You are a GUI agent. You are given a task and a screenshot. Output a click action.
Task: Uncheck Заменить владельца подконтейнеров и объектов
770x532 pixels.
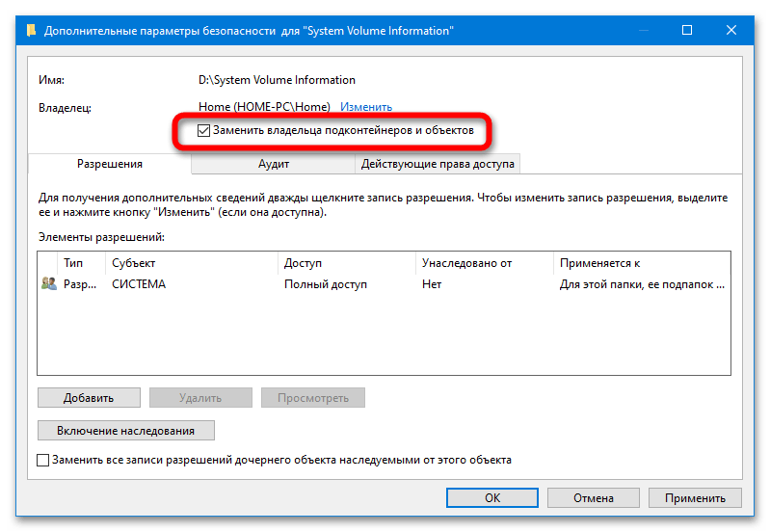(x=203, y=131)
